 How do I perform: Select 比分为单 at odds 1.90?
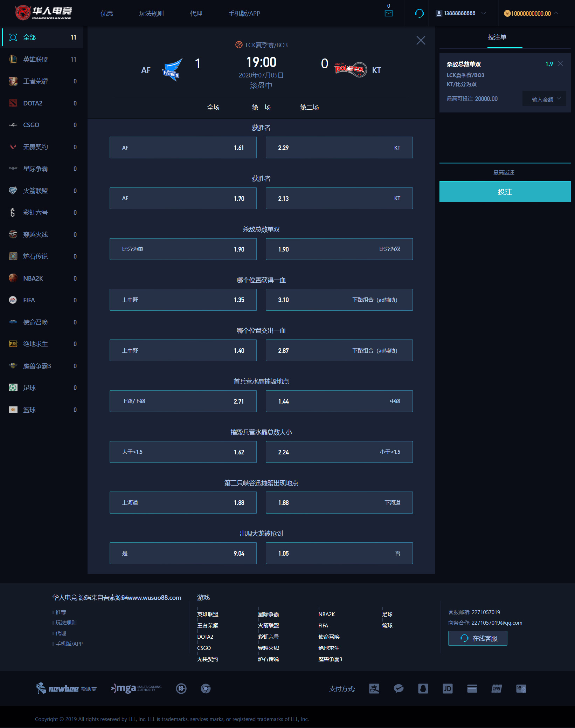click(183, 249)
